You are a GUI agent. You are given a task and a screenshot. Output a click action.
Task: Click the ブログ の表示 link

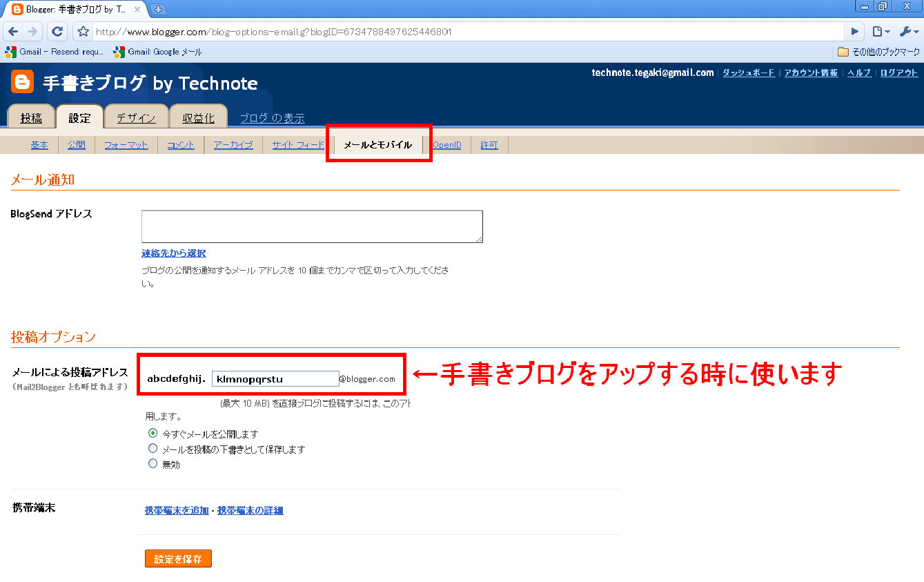click(272, 118)
